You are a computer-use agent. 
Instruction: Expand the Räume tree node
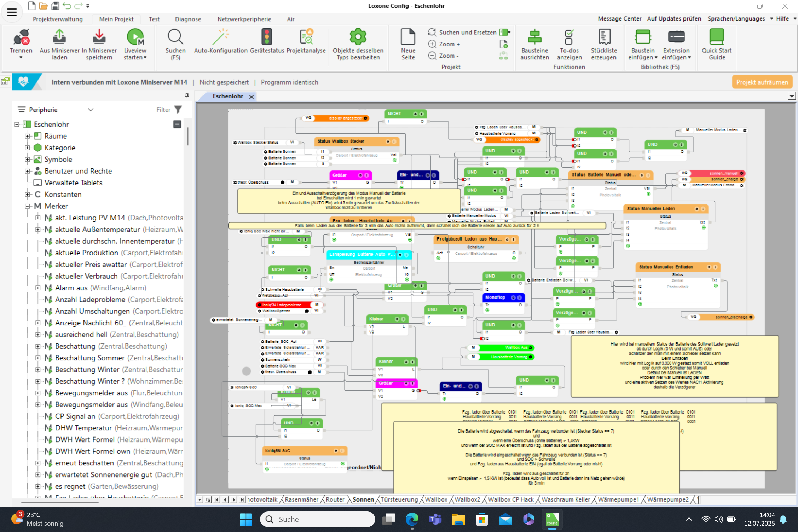click(x=27, y=136)
